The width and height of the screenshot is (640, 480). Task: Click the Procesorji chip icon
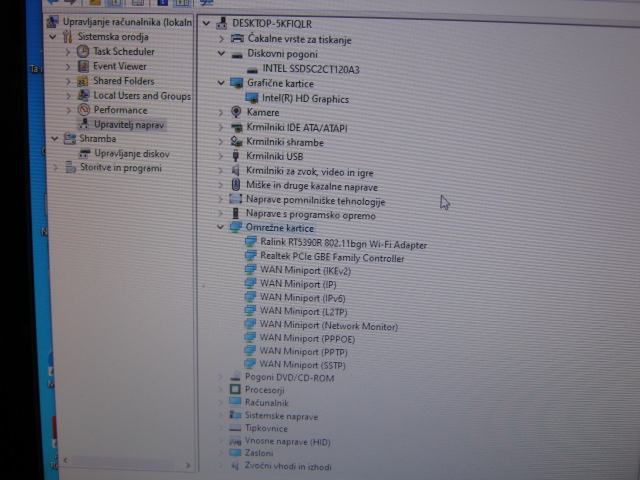coord(235,389)
